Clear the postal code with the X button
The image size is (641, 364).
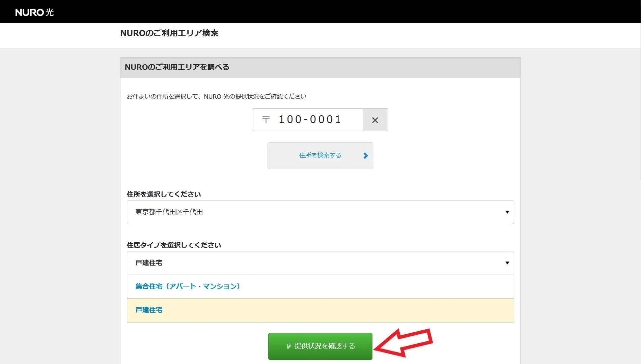pos(375,120)
